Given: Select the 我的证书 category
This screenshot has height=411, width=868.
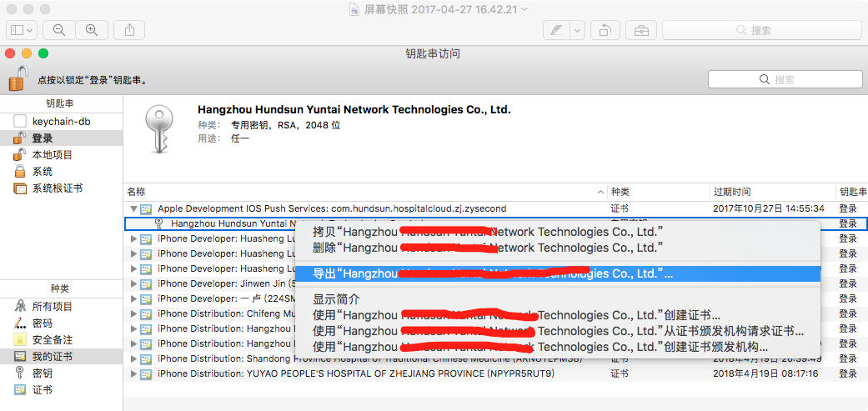Looking at the screenshot, I should coord(61,356).
